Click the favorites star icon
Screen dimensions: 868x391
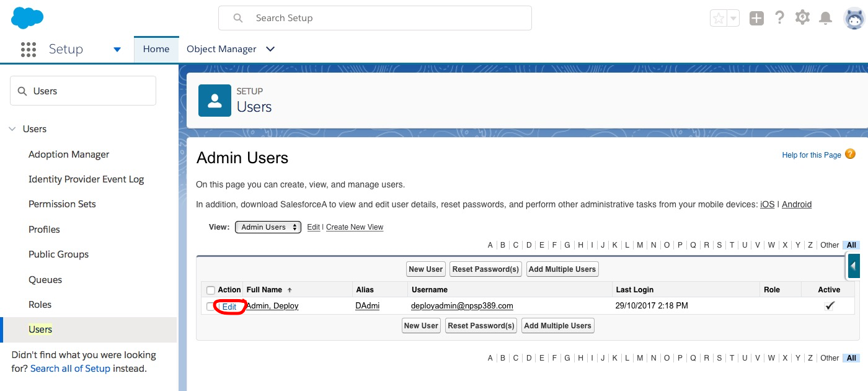(x=718, y=18)
